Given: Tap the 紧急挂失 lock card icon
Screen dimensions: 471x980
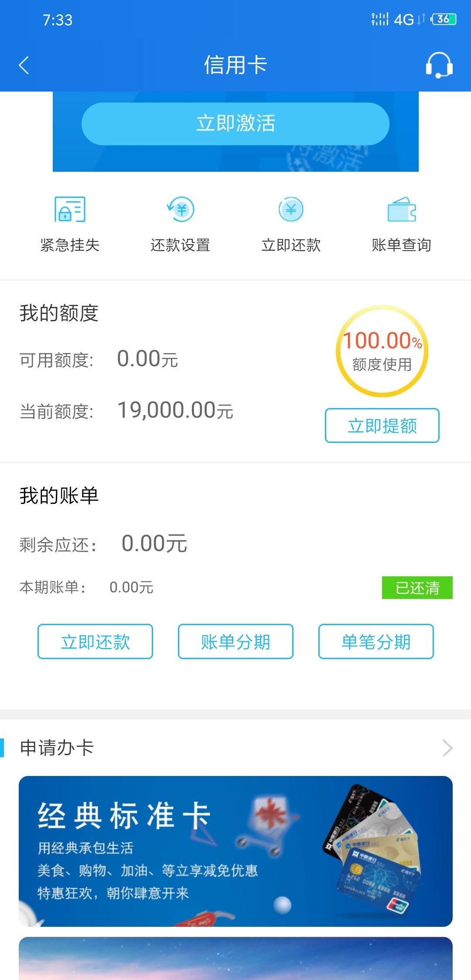Looking at the screenshot, I should tap(70, 209).
